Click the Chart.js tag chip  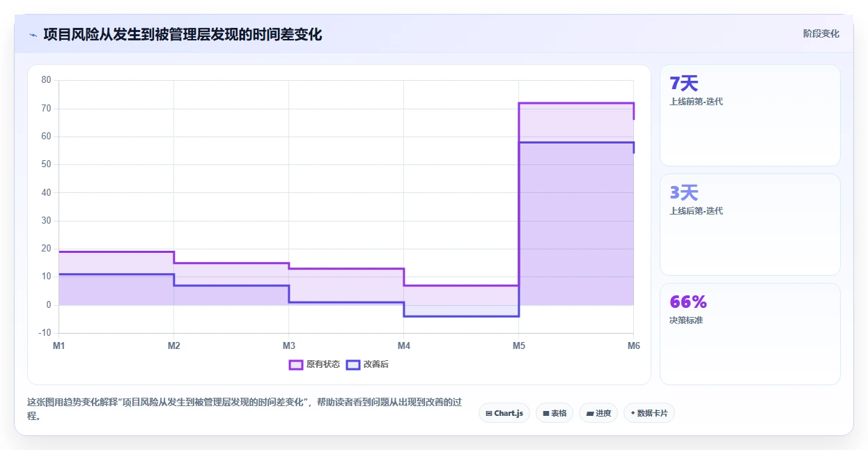(x=504, y=413)
